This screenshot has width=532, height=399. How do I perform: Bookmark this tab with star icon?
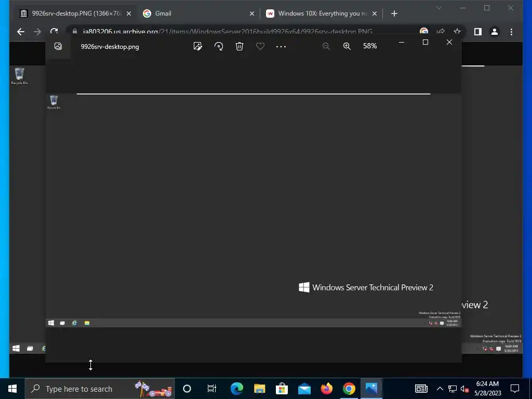(x=457, y=32)
